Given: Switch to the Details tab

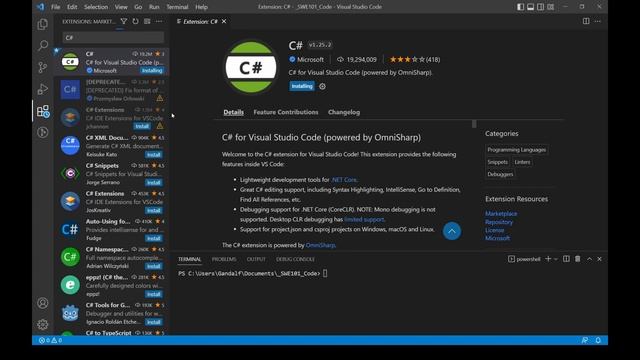Looking at the screenshot, I should pos(233,112).
